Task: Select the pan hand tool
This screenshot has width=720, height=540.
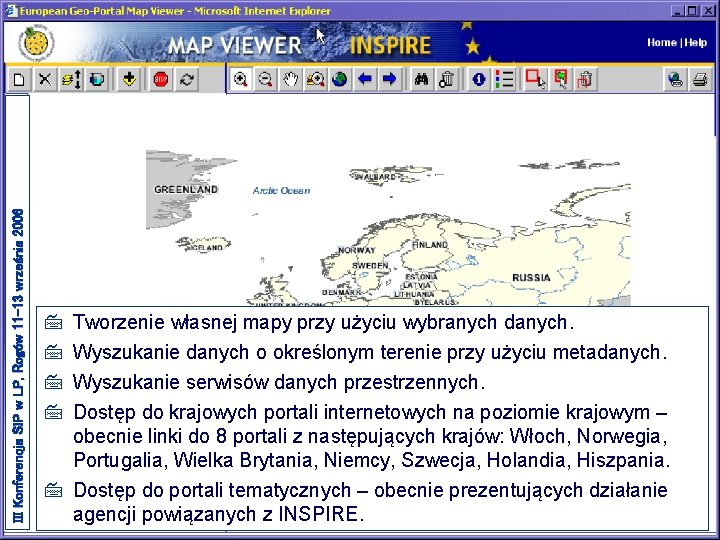Action: pos(290,80)
